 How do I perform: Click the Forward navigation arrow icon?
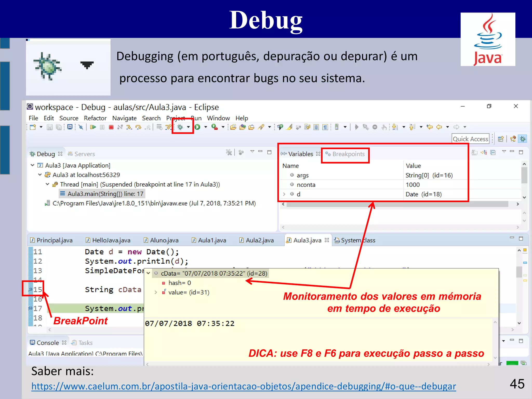[456, 127]
